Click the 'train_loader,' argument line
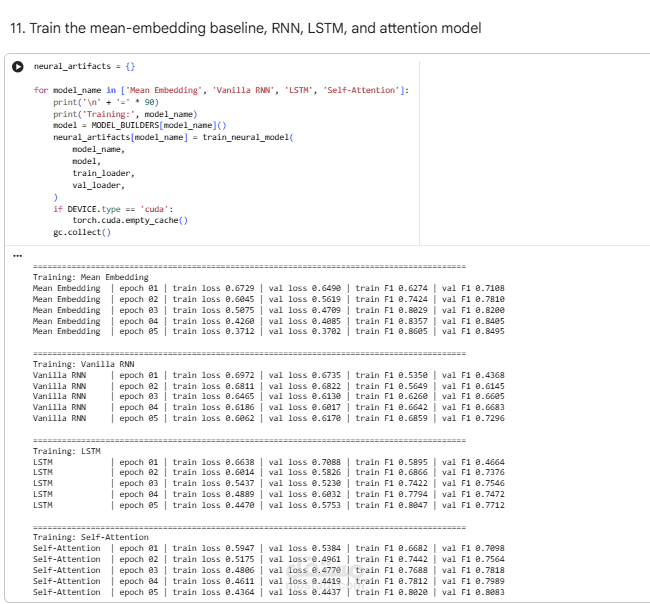Screen dimensions: 650x604 point(103,173)
